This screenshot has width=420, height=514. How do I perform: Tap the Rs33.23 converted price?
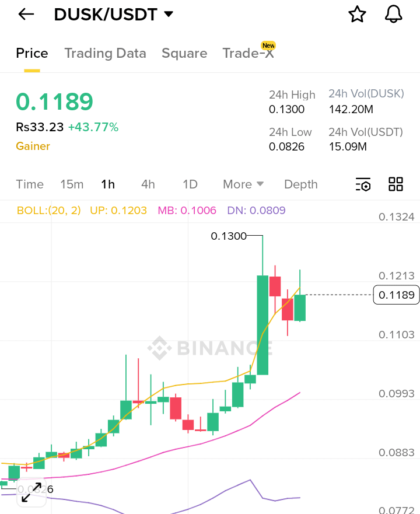coord(40,127)
